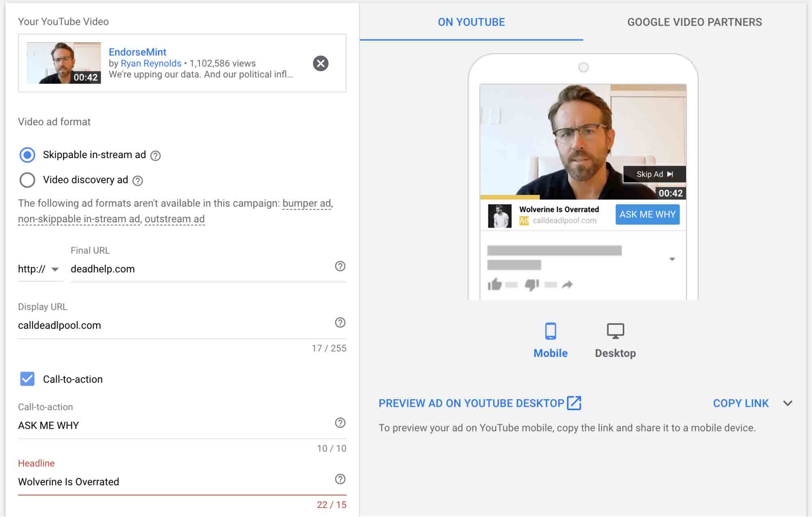Screen dimensions: 812x517
Task: Click the '1,102,586 views' text
Action: coord(223,63)
